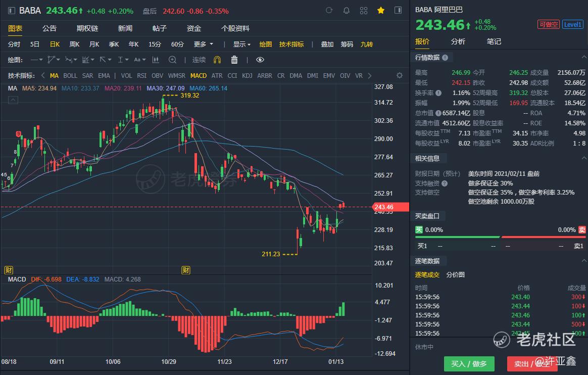
Task: Click the refresh quote icon
Action: tap(329, 11)
